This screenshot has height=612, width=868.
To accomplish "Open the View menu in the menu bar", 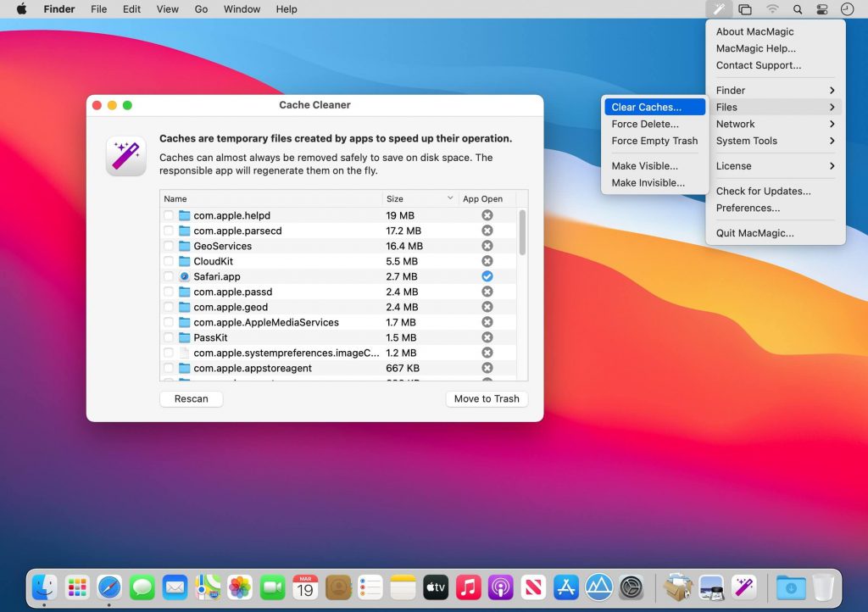I will point(167,9).
